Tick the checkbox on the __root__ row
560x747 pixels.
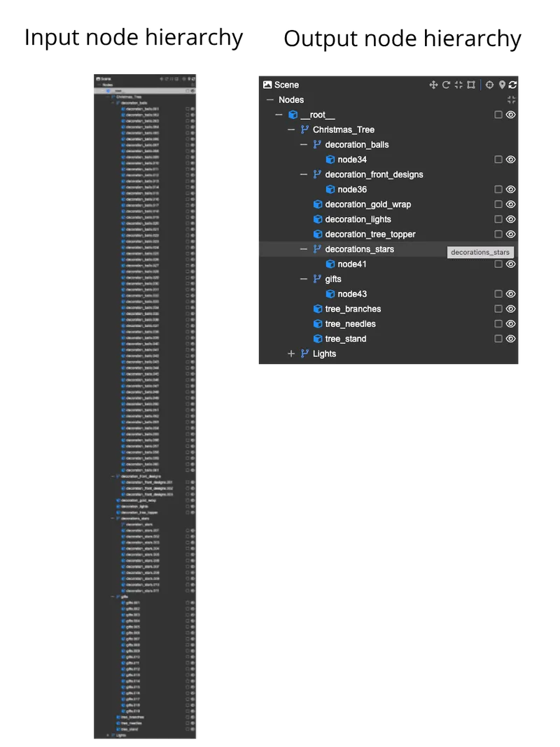[498, 115]
